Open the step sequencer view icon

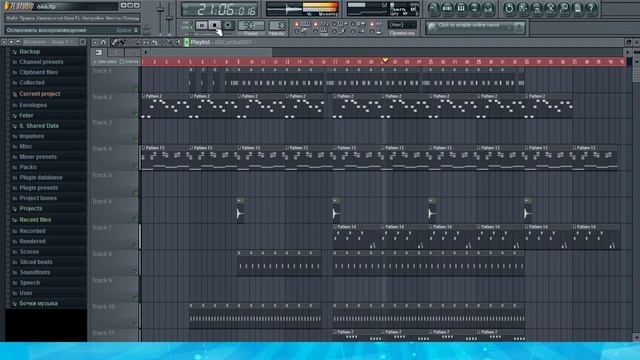[447, 8]
